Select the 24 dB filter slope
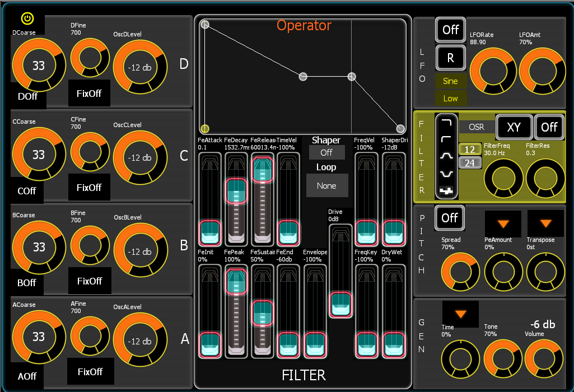The image size is (574, 392). tap(470, 162)
